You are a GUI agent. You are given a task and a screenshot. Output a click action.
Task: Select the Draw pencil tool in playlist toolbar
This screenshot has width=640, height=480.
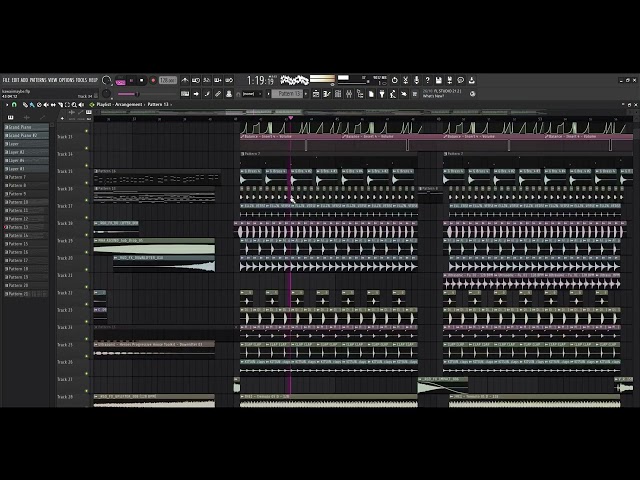tap(25, 105)
